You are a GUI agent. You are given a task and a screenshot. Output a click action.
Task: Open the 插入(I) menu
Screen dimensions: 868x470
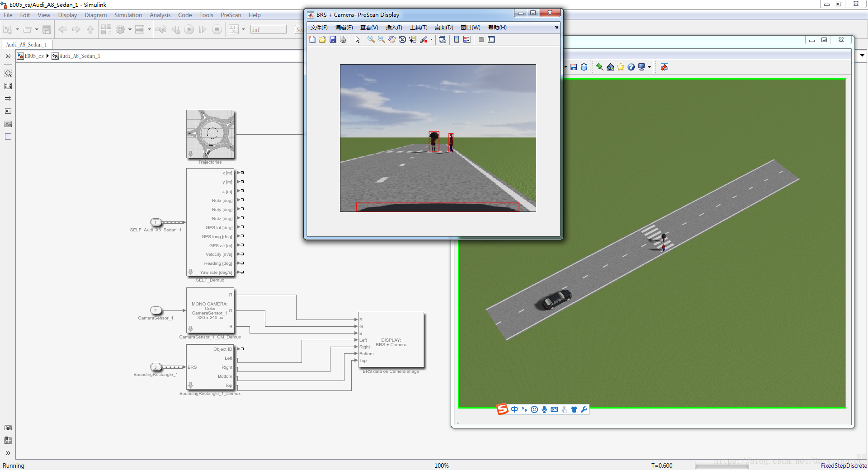[x=394, y=28]
